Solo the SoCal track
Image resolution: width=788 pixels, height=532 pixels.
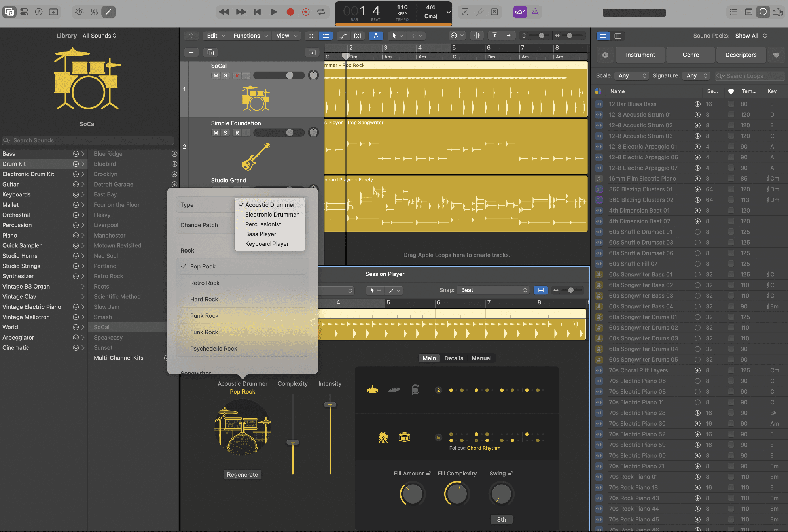click(225, 75)
